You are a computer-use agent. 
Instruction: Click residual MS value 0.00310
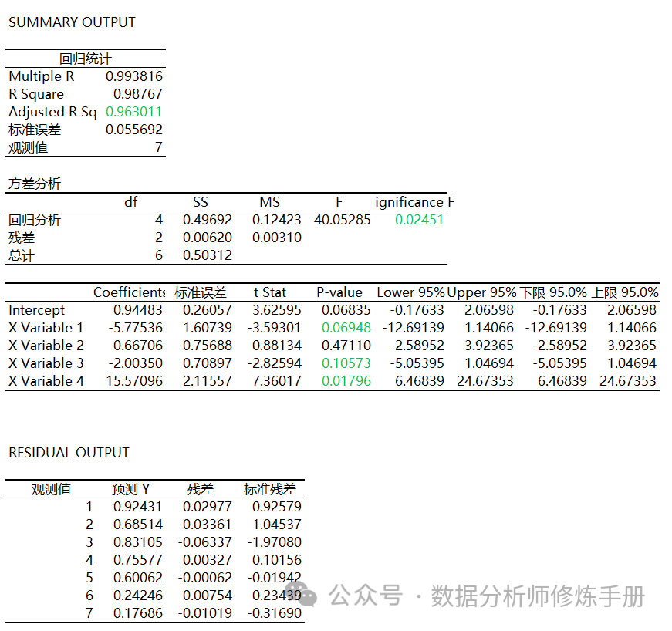(x=277, y=238)
